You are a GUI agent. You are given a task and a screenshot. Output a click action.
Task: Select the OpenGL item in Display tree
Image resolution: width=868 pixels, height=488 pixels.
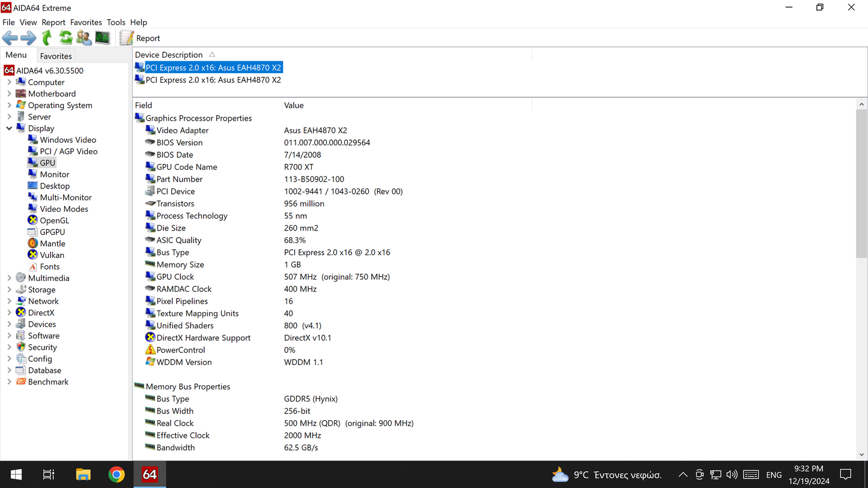[x=54, y=220]
